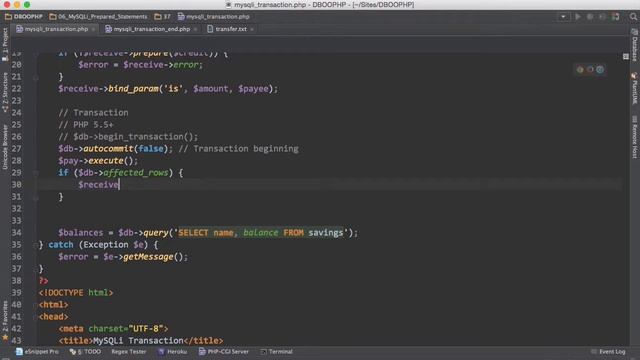The height and width of the screenshot is (360, 640).
Task: Collapse the catch block fold at line 35
Action: (36, 245)
